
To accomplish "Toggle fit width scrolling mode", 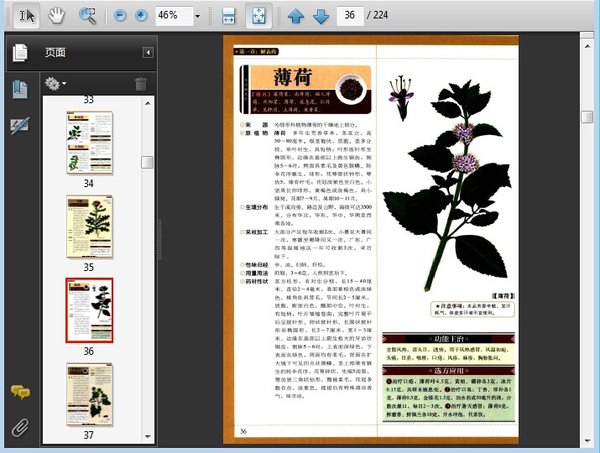I will point(228,16).
